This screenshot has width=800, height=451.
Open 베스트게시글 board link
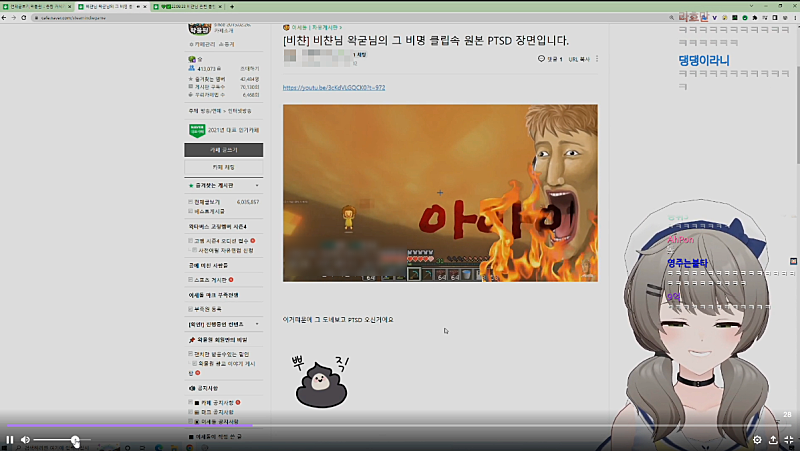pyautogui.click(x=209, y=211)
